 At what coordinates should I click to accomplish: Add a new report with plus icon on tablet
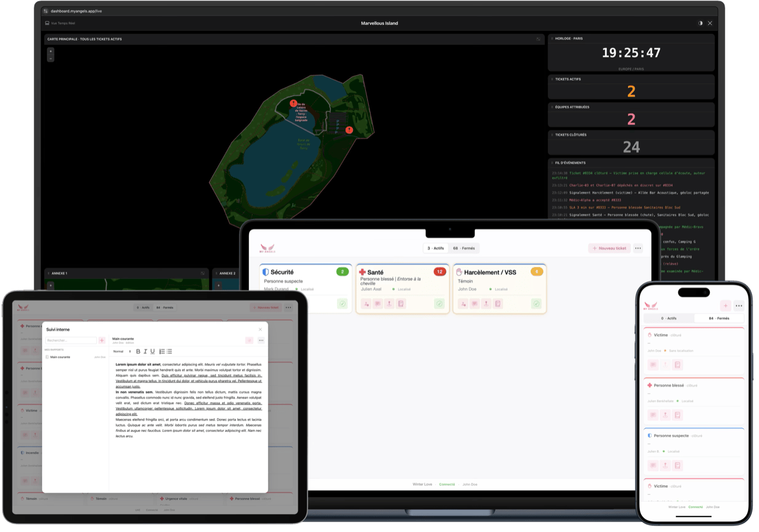click(x=102, y=341)
